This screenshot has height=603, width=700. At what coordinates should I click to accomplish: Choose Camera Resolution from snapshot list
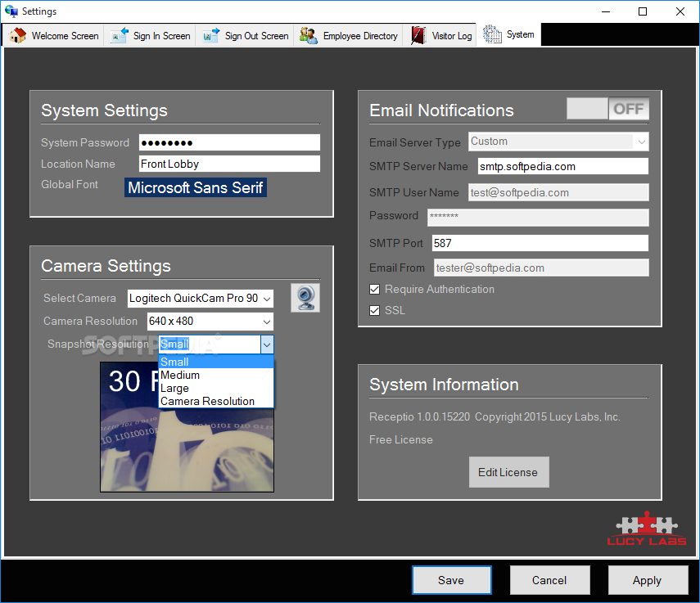pos(216,402)
